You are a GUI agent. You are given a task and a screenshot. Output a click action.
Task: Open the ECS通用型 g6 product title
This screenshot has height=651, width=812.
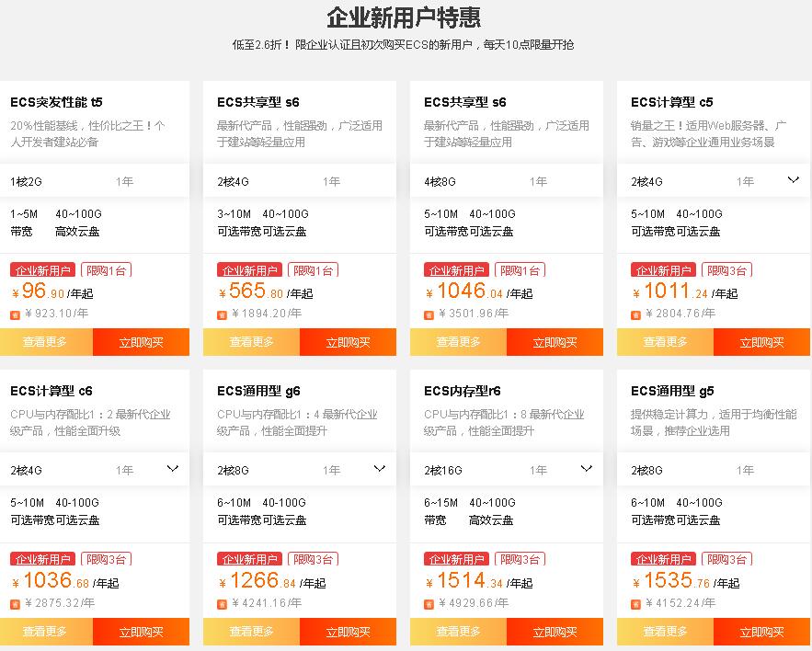(x=258, y=391)
